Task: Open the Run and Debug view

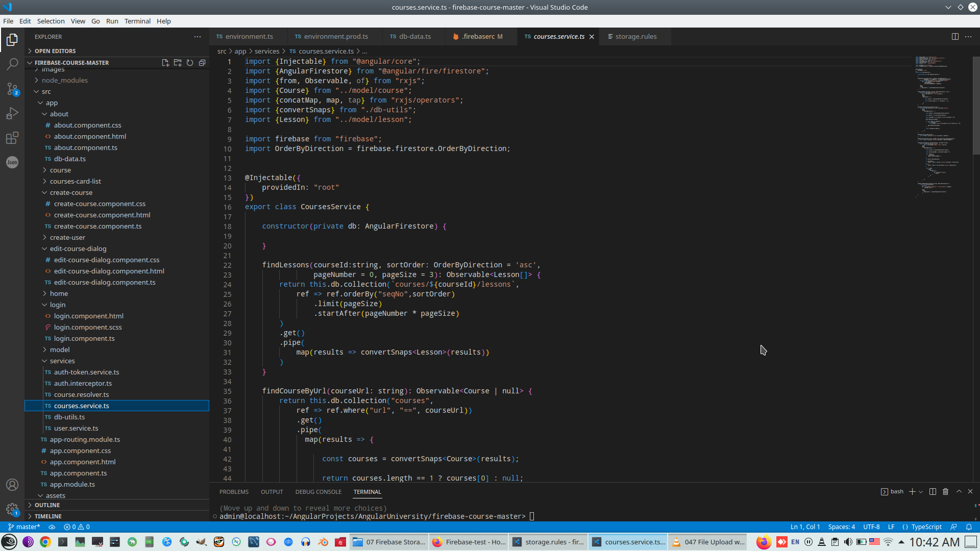Action: click(x=12, y=113)
